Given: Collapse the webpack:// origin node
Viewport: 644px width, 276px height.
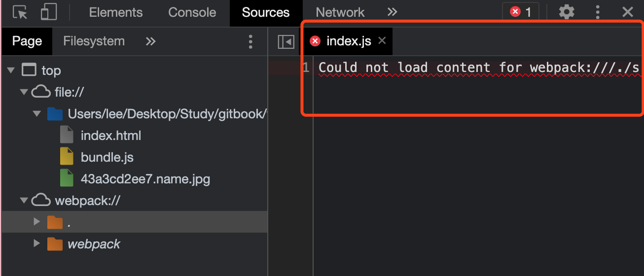Looking at the screenshot, I should [x=23, y=201].
